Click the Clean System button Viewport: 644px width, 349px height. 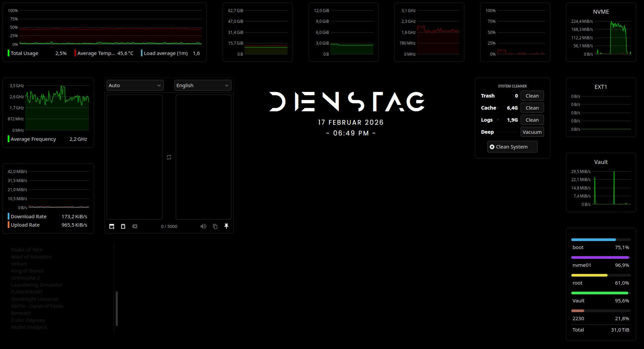(512, 147)
